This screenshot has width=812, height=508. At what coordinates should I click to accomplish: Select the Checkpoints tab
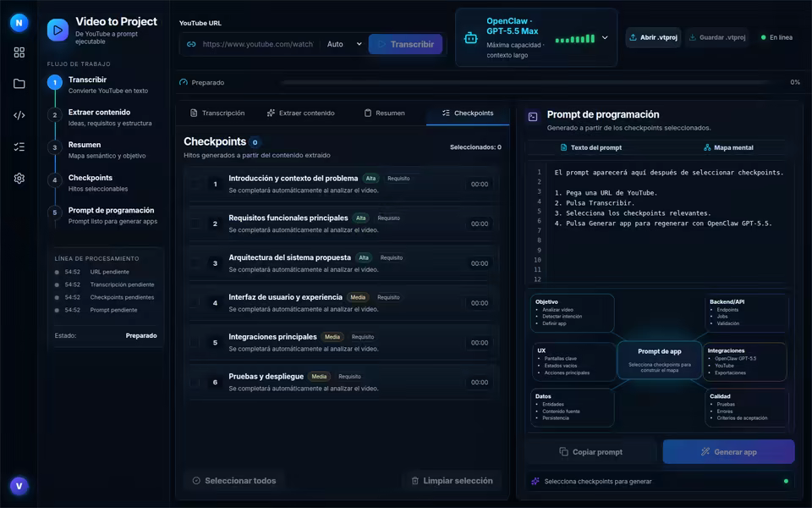click(468, 113)
